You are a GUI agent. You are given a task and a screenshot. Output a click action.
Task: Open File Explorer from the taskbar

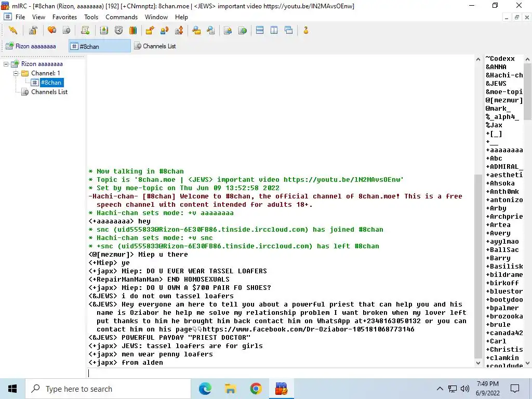[230, 389]
